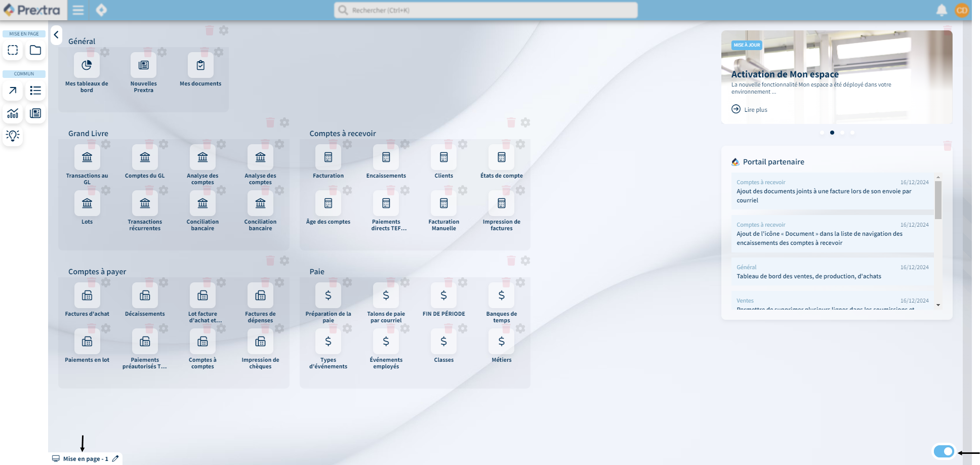The height and width of the screenshot is (465, 980).
Task: Click the Portail partenaire scroll-down arrow
Action: [x=938, y=305]
